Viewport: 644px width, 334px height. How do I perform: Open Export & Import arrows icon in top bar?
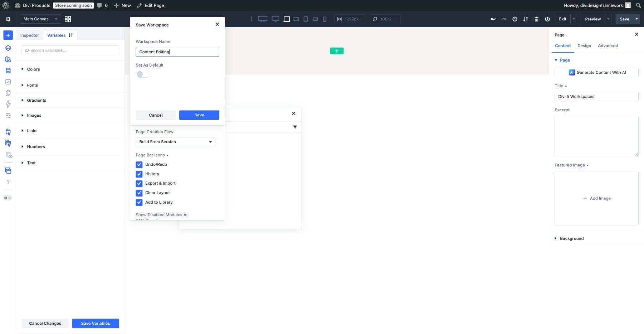[525, 19]
